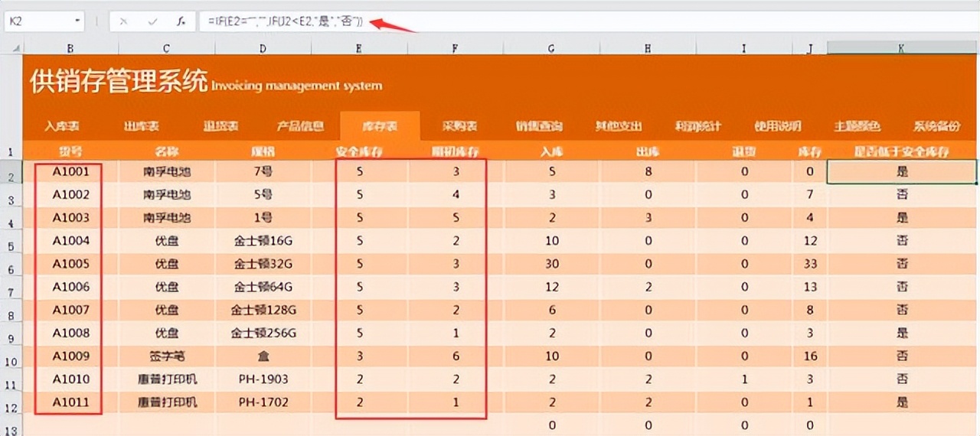The image size is (980, 436).
Task: Click the 是否低于安全库存 column header cell
Action: click(x=901, y=151)
